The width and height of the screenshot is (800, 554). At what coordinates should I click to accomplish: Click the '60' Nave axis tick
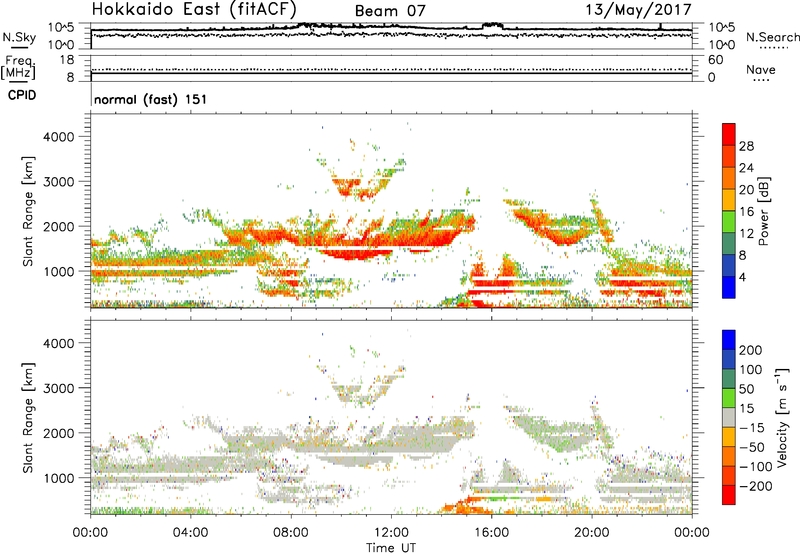click(x=715, y=60)
